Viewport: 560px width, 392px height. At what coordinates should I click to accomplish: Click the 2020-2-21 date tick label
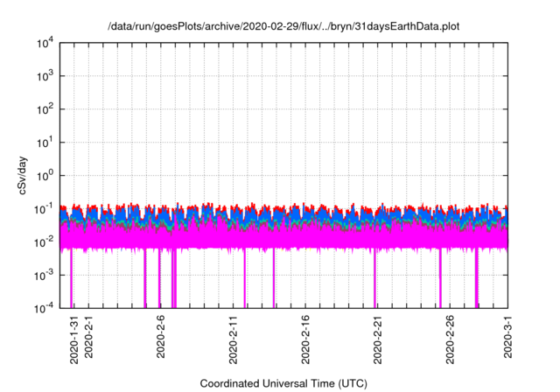tap(378, 339)
